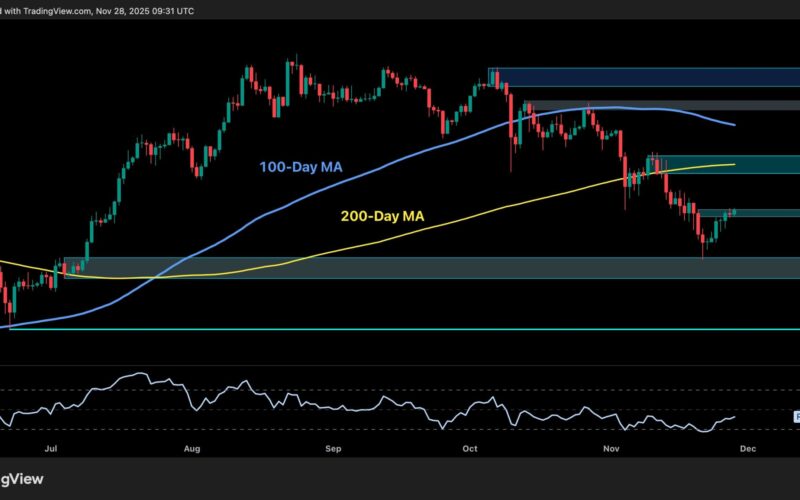
Task: Click the cyan horizontal support line
Action: click(x=400, y=328)
